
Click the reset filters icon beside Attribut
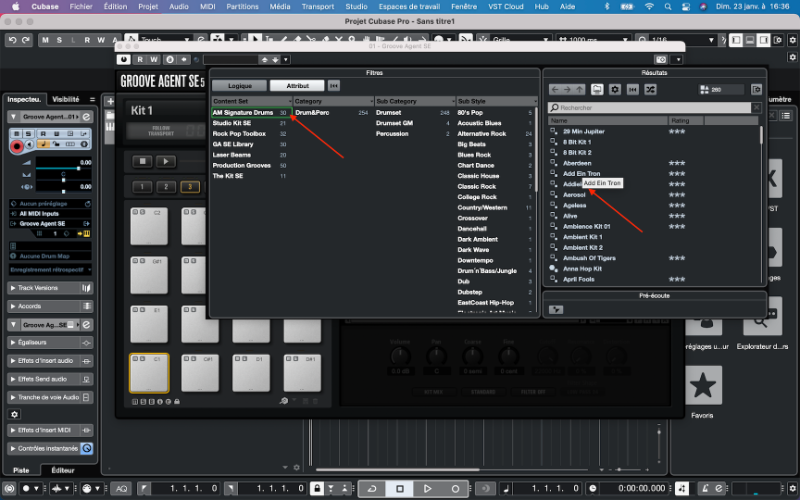coord(334,86)
